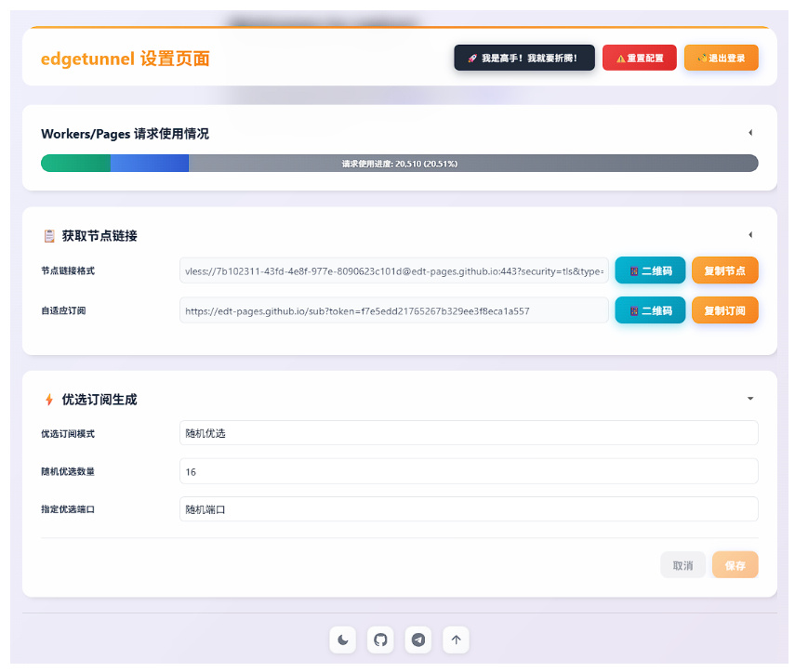Viewport: 795px width, 672px height.
Task: Click the 优选订阅生成 heading
Action: [99, 400]
